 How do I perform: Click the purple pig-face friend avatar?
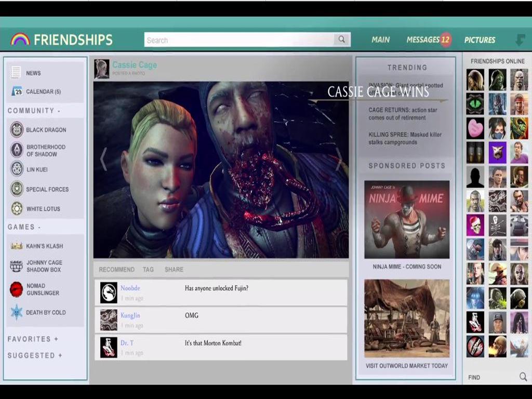[497, 152]
